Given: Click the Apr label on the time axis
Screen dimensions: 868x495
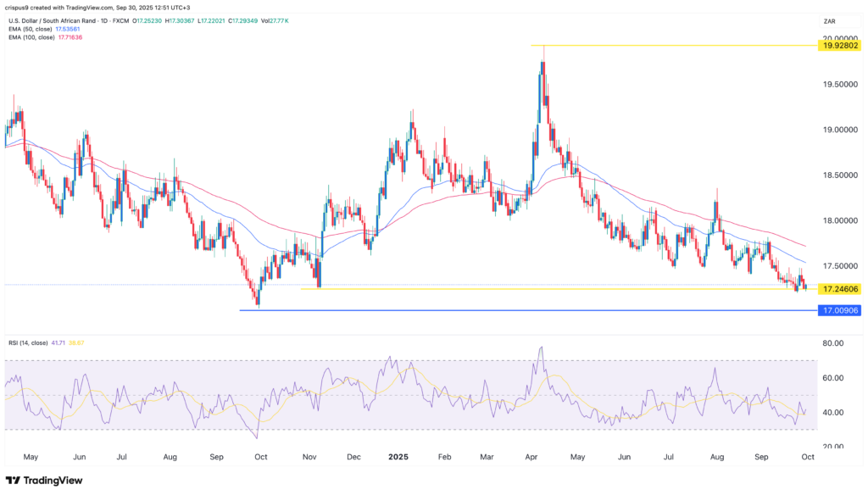Looking at the screenshot, I should pyautogui.click(x=531, y=456).
